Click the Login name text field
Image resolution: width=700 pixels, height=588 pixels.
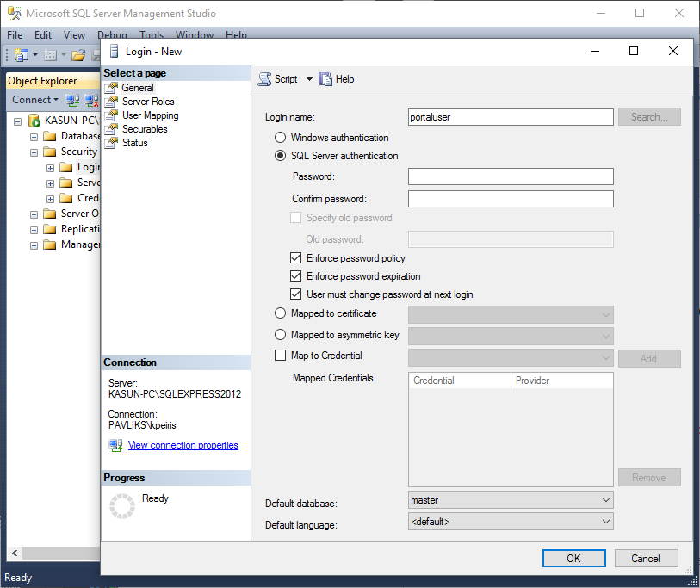pos(511,117)
